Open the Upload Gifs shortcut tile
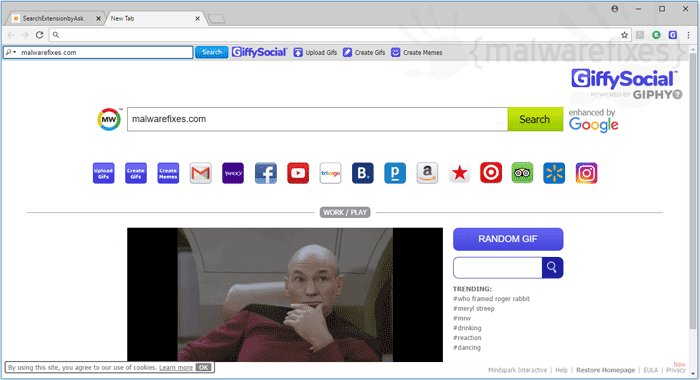 click(104, 173)
